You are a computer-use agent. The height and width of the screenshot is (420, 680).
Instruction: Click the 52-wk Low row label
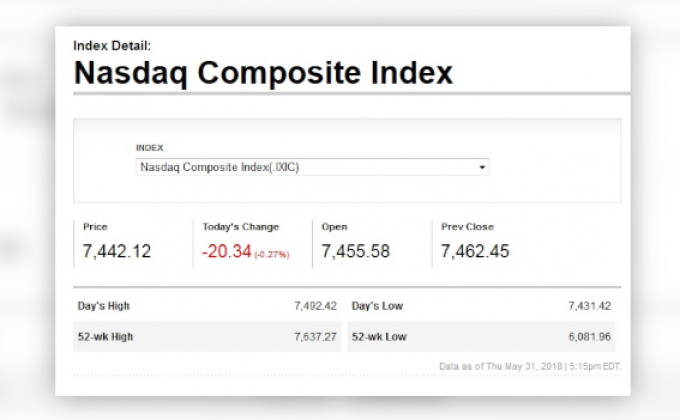click(x=378, y=337)
